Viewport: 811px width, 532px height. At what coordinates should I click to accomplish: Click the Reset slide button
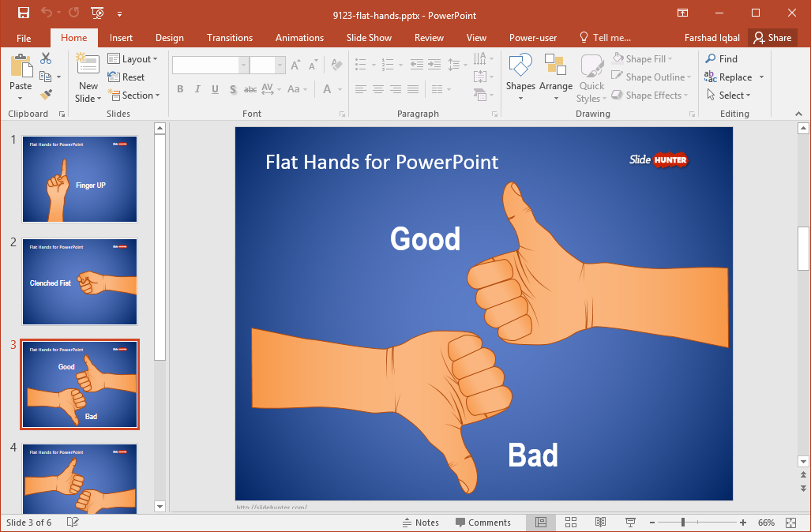coord(126,77)
